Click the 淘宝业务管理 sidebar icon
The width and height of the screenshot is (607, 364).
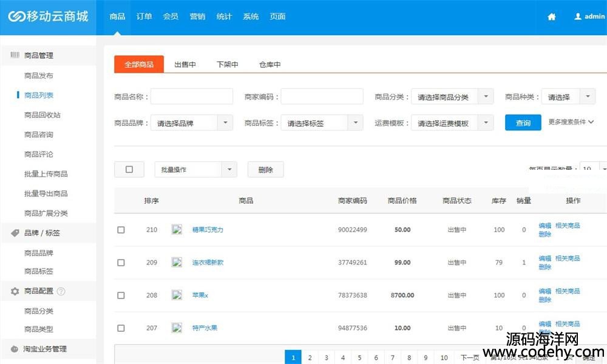coord(15,349)
